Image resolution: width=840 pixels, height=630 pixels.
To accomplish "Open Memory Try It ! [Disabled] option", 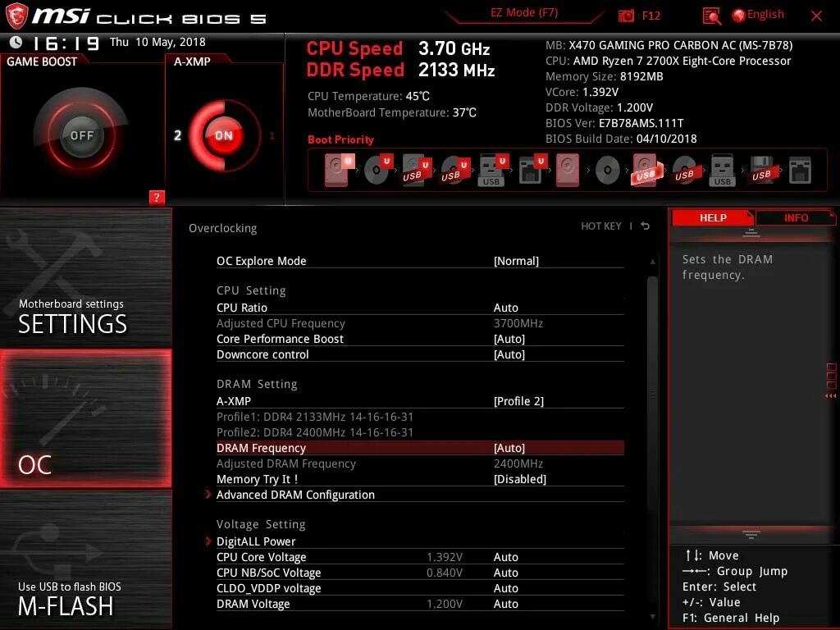I will click(x=519, y=479).
